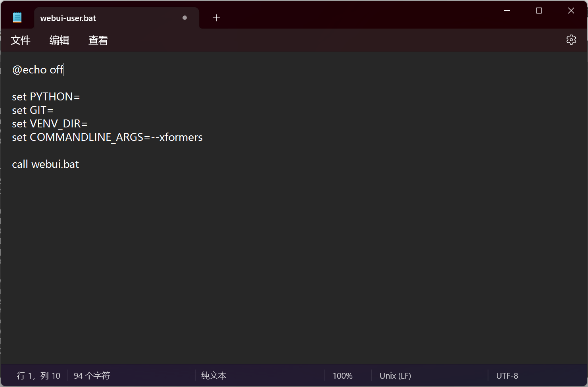The height and width of the screenshot is (387, 588).
Task: Open the 编辑 (Edit) menu
Action: pos(59,40)
